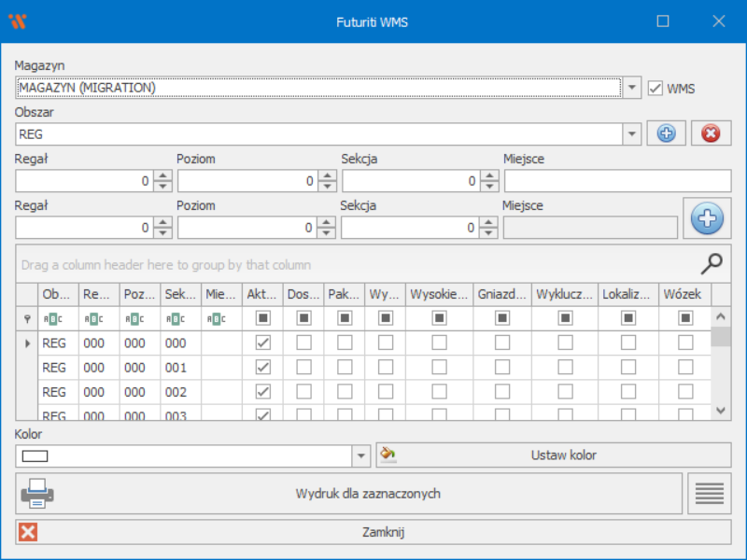Viewport: 747px width, 560px height.
Task: Uncheck the Akt checkbox in first REG row
Action: (x=263, y=343)
